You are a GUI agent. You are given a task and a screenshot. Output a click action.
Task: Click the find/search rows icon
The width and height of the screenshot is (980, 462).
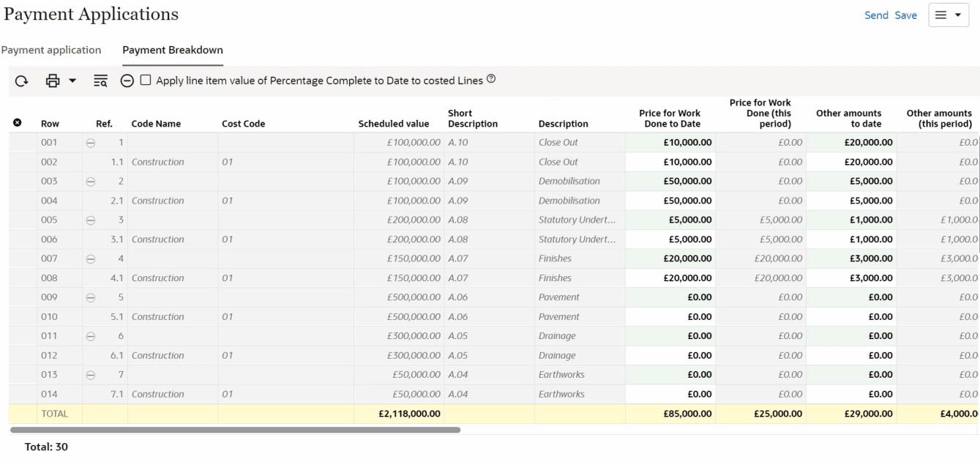tap(102, 81)
